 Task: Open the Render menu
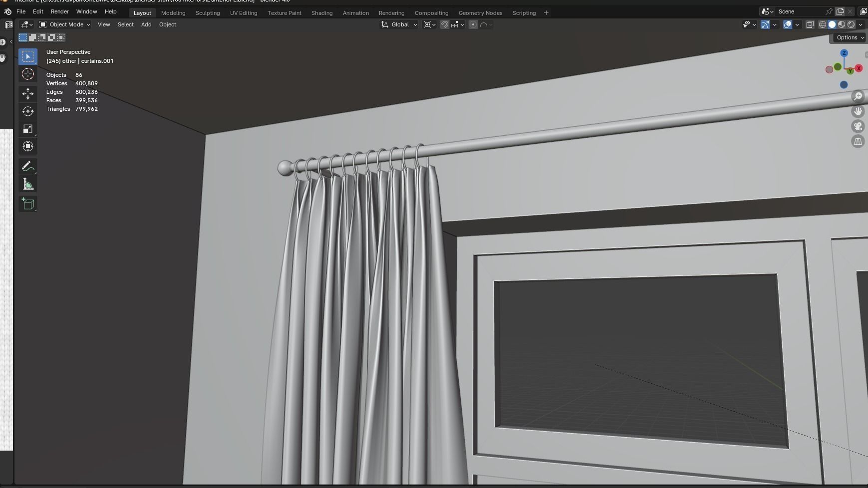(60, 11)
